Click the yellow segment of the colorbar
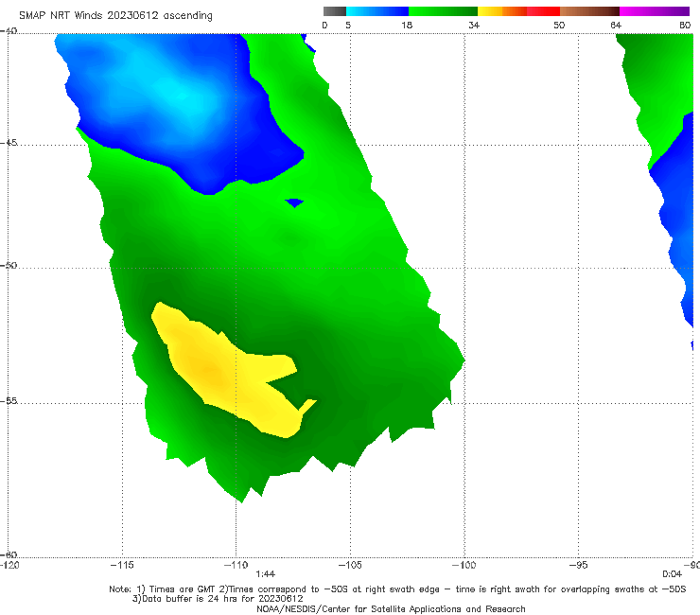 [490, 11]
